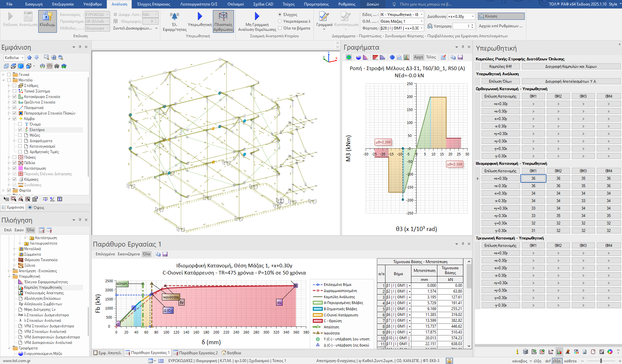
Task: Click the Γραμμικά diagrams icon
Action: pyautogui.click(x=324, y=17)
